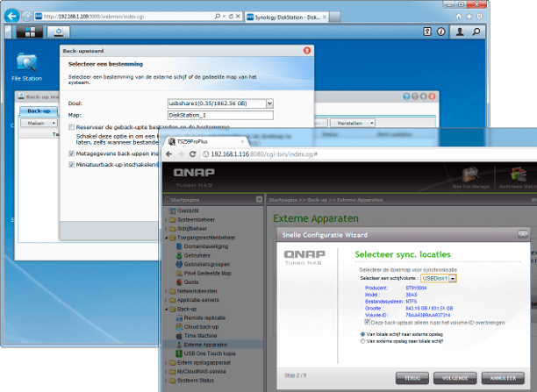Expand Schijfbeheer tree node
Screen dimensions: 537x392
click(x=166, y=229)
